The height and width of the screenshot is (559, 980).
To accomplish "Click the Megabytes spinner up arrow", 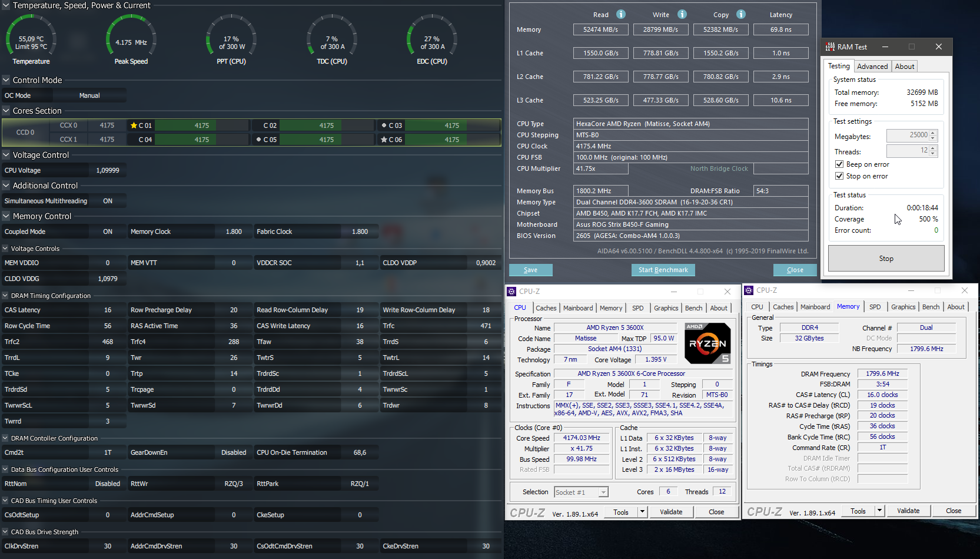I will click(x=933, y=133).
